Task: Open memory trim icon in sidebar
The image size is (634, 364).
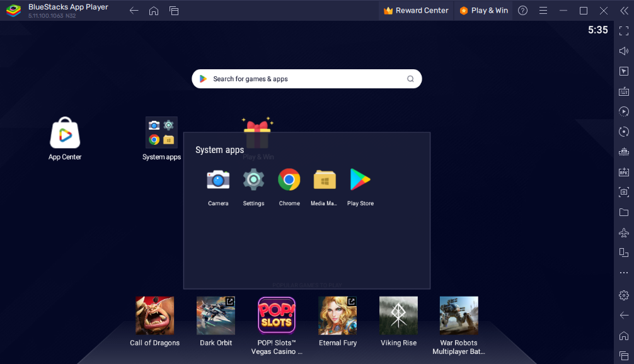Action: 624,152
